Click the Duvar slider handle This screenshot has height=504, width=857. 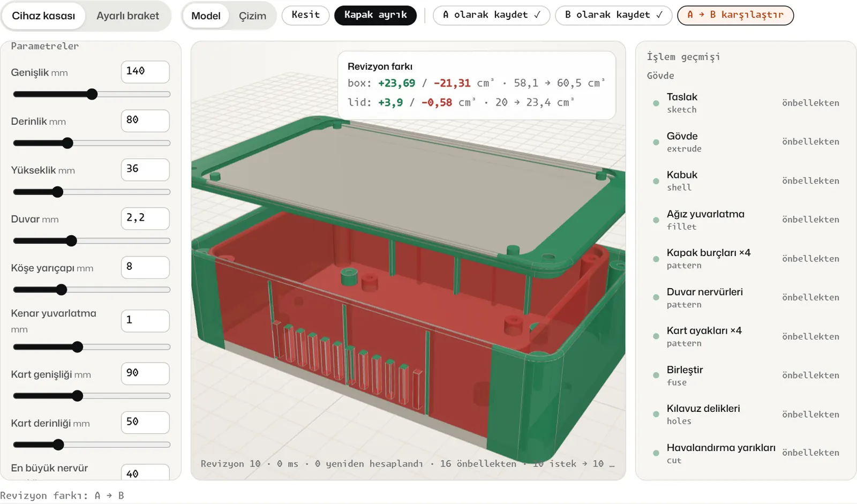pyautogui.click(x=71, y=241)
